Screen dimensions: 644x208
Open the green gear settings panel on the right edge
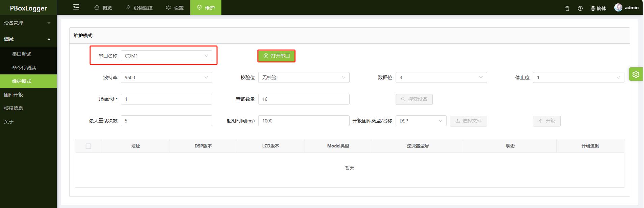pyautogui.click(x=636, y=74)
